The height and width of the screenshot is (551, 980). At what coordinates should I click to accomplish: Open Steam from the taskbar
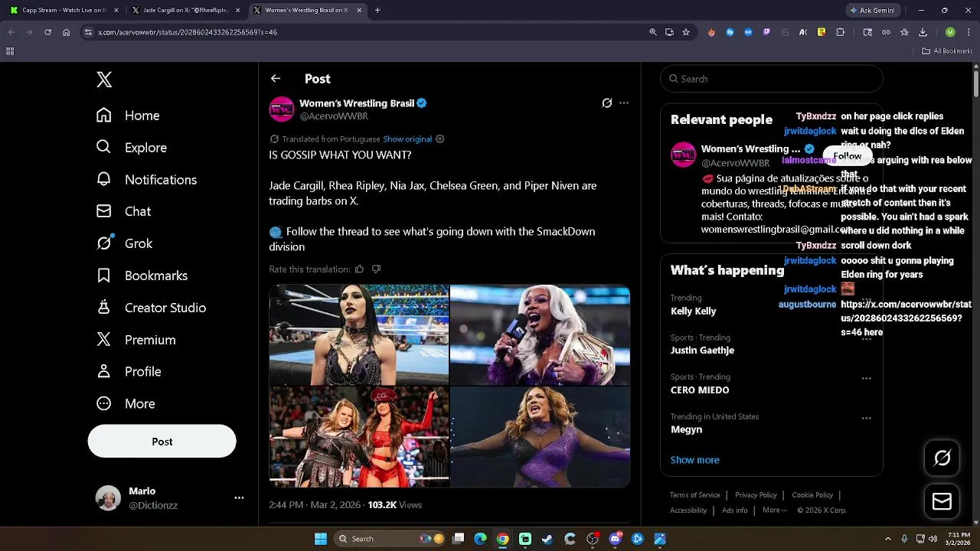[547, 539]
